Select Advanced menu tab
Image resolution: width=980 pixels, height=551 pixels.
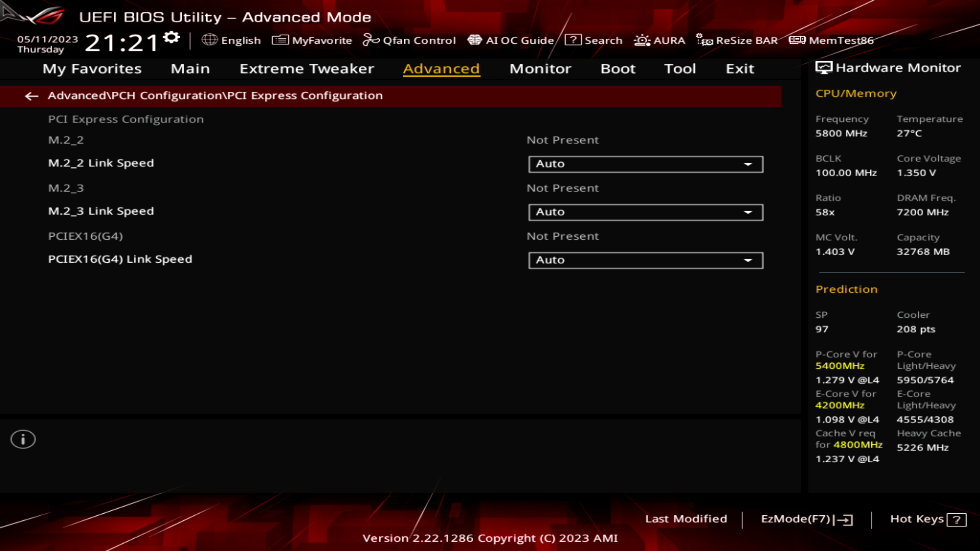point(442,68)
